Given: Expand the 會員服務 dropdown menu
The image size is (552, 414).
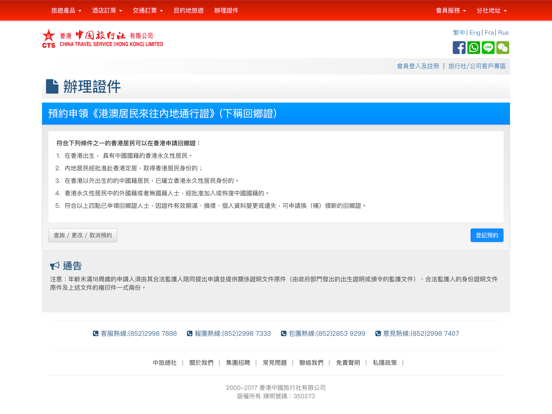Looking at the screenshot, I should point(451,11).
